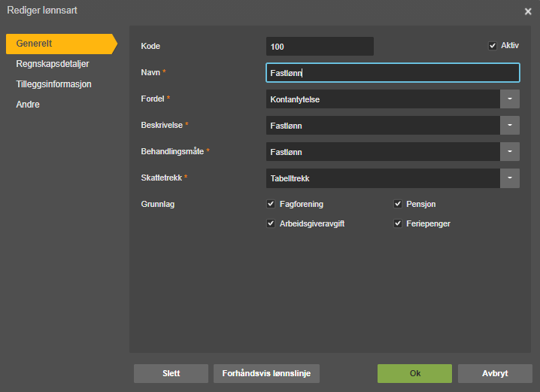Screen dimensions: 540x392
Task: Click Forhåndsvis lønnslinje button
Action: pyautogui.click(x=266, y=373)
